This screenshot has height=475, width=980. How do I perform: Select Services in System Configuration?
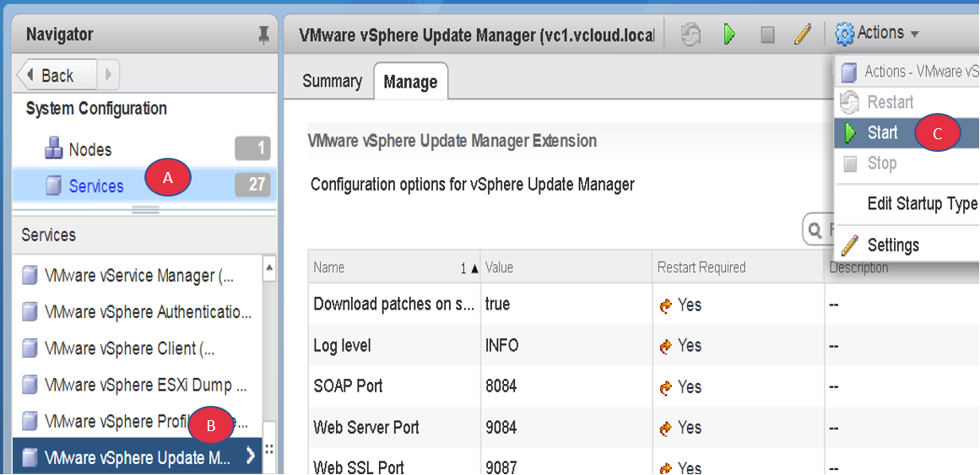point(96,186)
